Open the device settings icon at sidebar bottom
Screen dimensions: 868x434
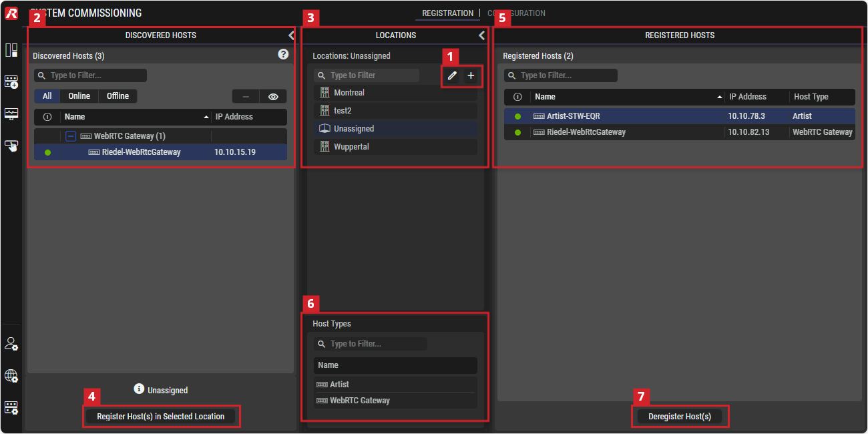point(11,407)
